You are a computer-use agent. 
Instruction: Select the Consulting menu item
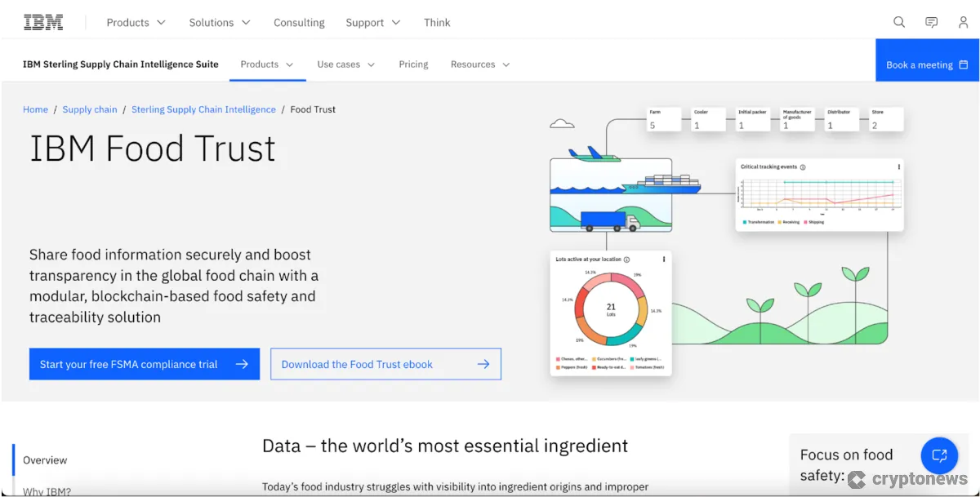299,22
